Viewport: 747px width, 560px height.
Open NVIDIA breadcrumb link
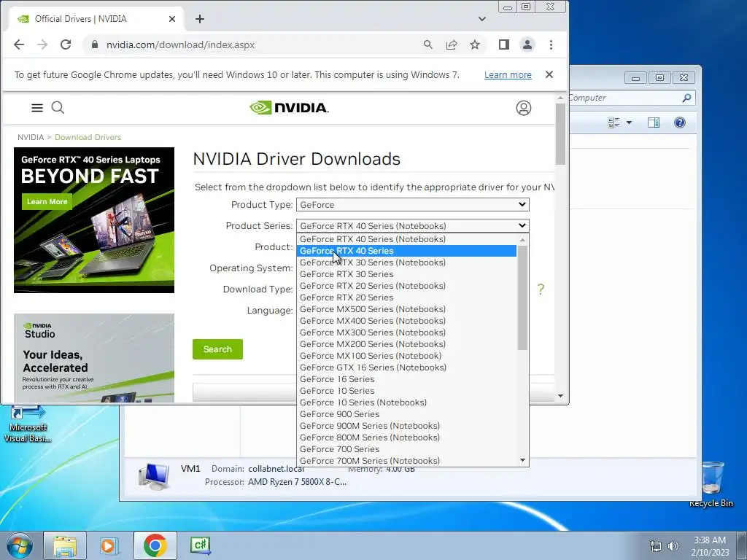coord(31,137)
